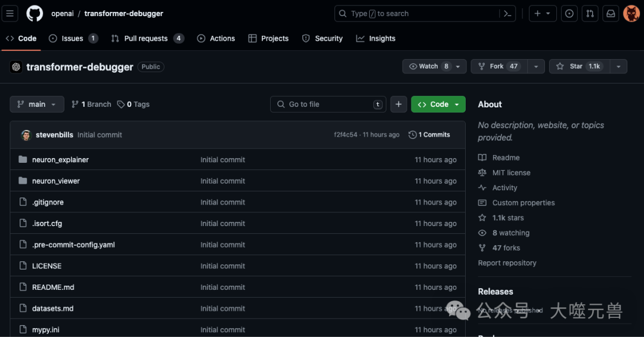Open the Issues tab

(73, 38)
